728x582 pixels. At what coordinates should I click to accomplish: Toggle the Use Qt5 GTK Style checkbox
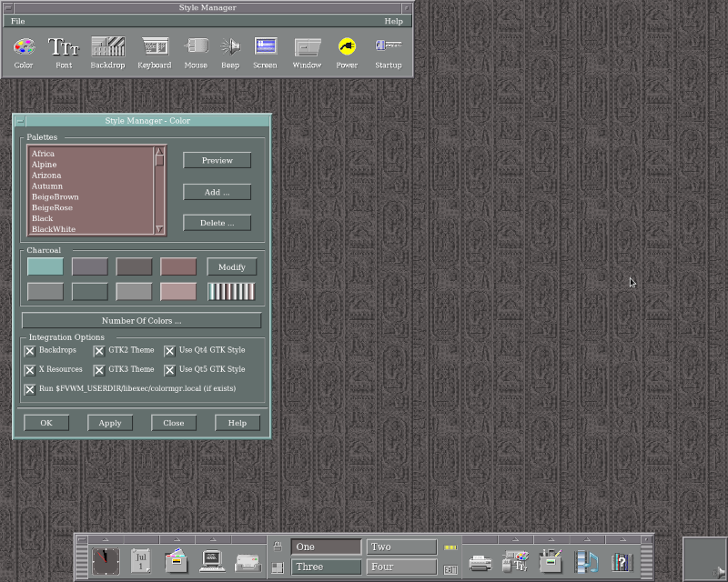169,370
